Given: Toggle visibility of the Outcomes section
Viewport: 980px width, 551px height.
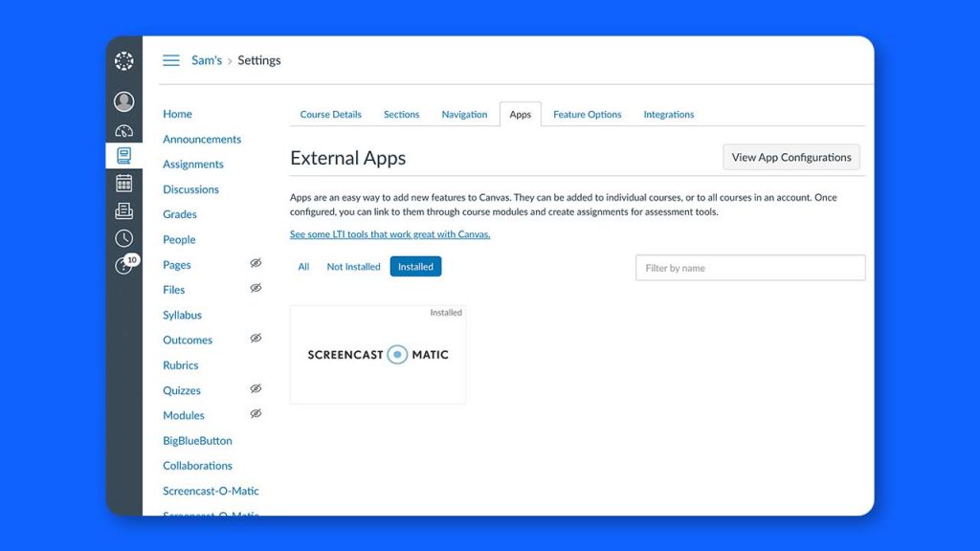Looking at the screenshot, I should (256, 337).
